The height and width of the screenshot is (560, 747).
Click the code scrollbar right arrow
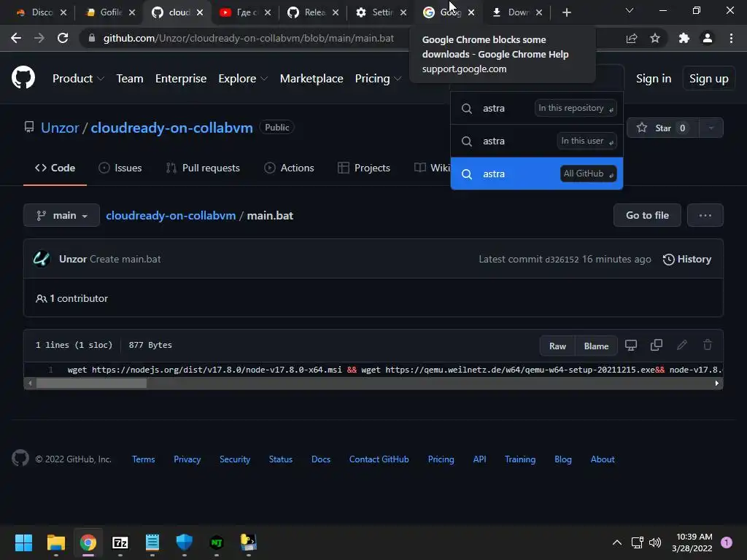pos(717,384)
